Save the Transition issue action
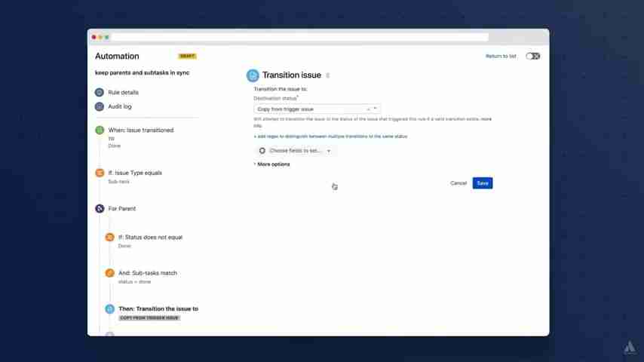The height and width of the screenshot is (362, 644). pyautogui.click(x=483, y=183)
